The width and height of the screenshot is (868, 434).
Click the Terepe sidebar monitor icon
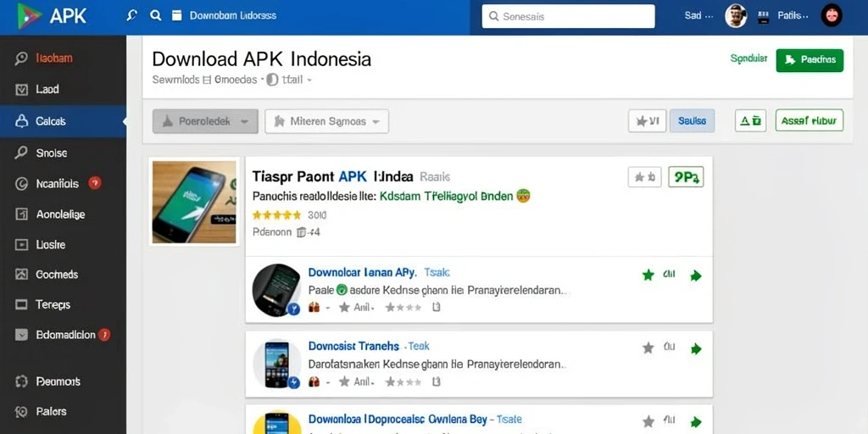click(21, 304)
